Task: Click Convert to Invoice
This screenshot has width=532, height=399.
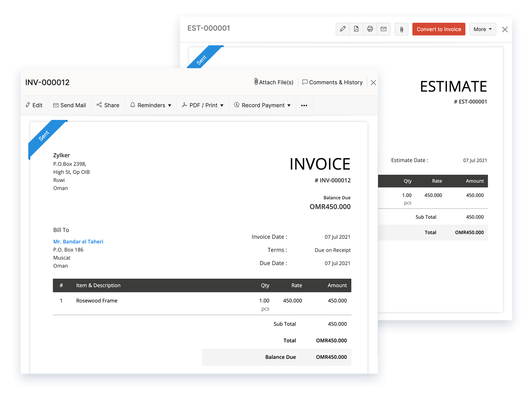Action: [439, 29]
